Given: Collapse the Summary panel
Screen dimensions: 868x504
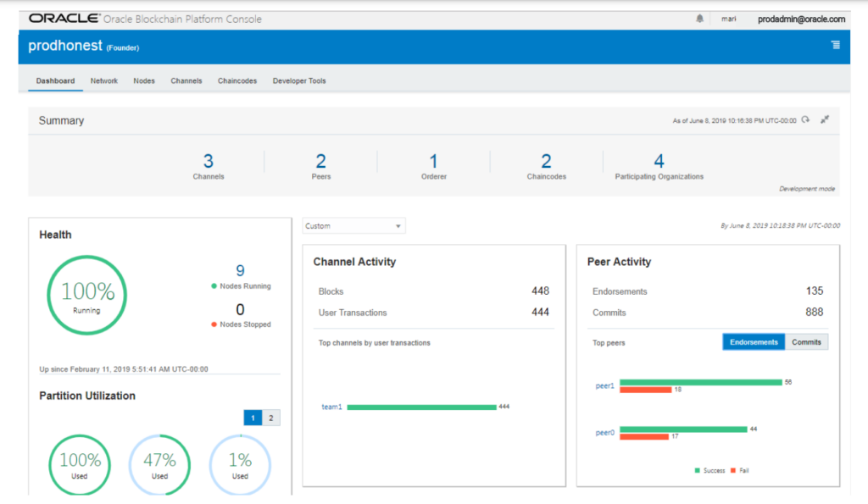Looking at the screenshot, I should pos(825,120).
